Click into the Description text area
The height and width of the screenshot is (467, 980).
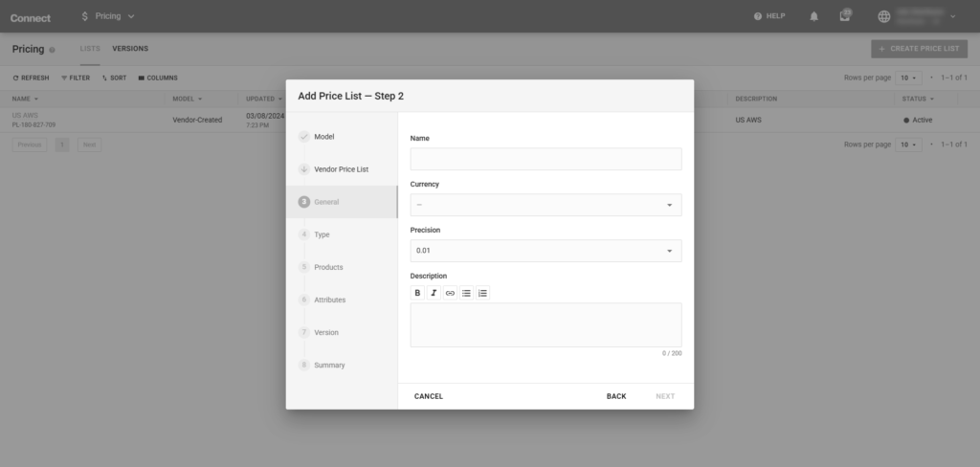546,325
